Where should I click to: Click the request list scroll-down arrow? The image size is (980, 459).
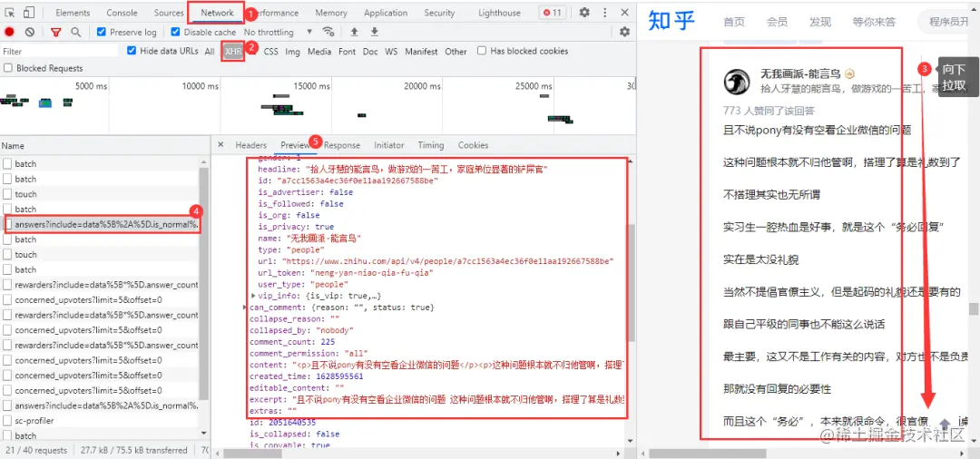204,432
